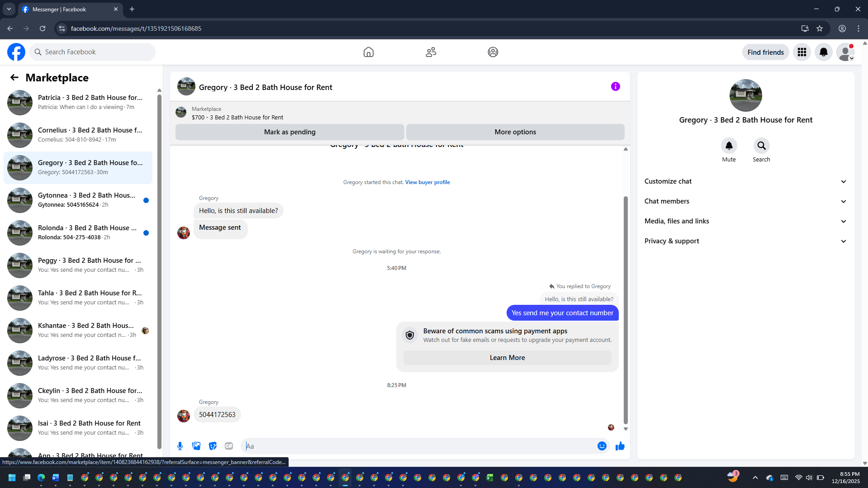Open the $700 Marketplace listing banner
The width and height of the screenshot is (868, 488).
(x=400, y=113)
